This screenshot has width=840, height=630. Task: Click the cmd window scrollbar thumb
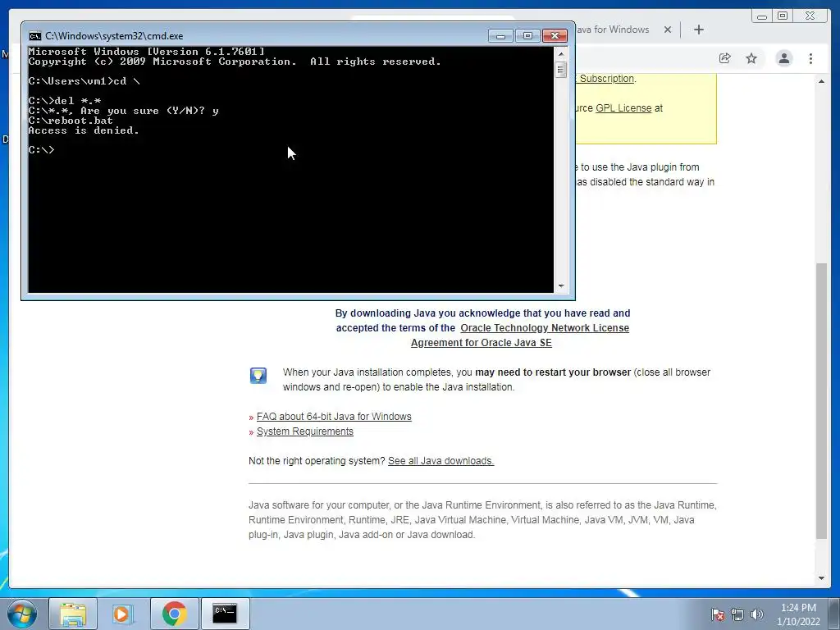pos(561,70)
